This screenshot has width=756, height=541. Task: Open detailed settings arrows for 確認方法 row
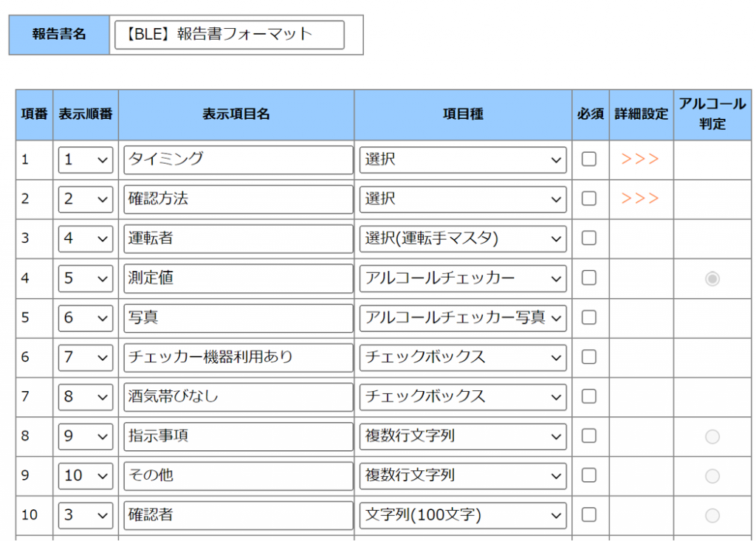click(x=640, y=199)
